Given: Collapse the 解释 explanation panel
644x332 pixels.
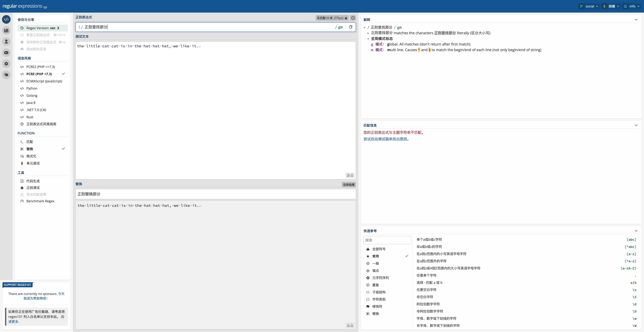Looking at the screenshot, I should coord(636,20).
